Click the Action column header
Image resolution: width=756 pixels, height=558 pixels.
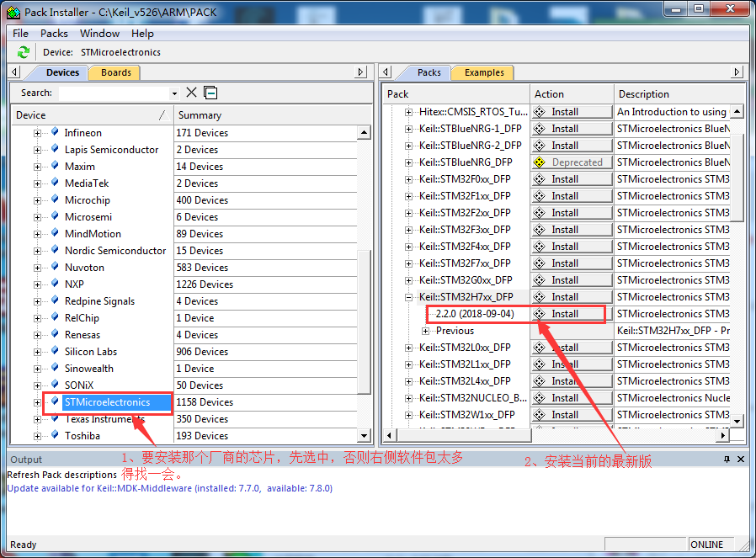click(572, 94)
